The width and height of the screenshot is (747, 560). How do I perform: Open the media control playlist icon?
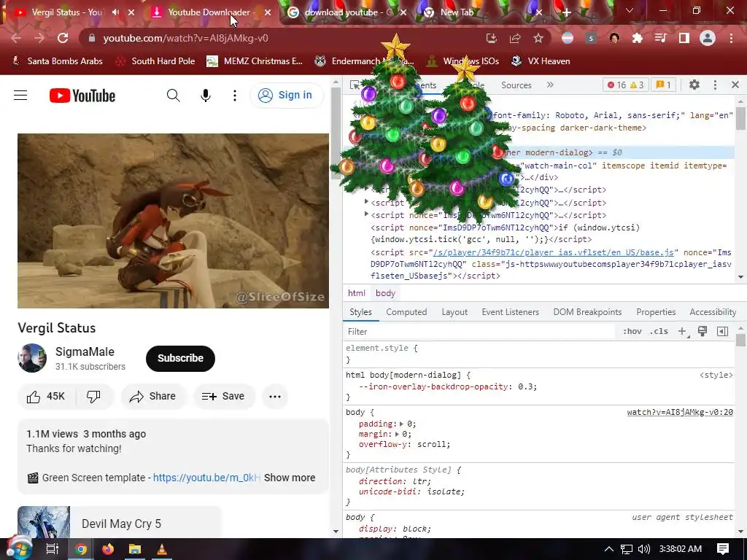(x=661, y=38)
